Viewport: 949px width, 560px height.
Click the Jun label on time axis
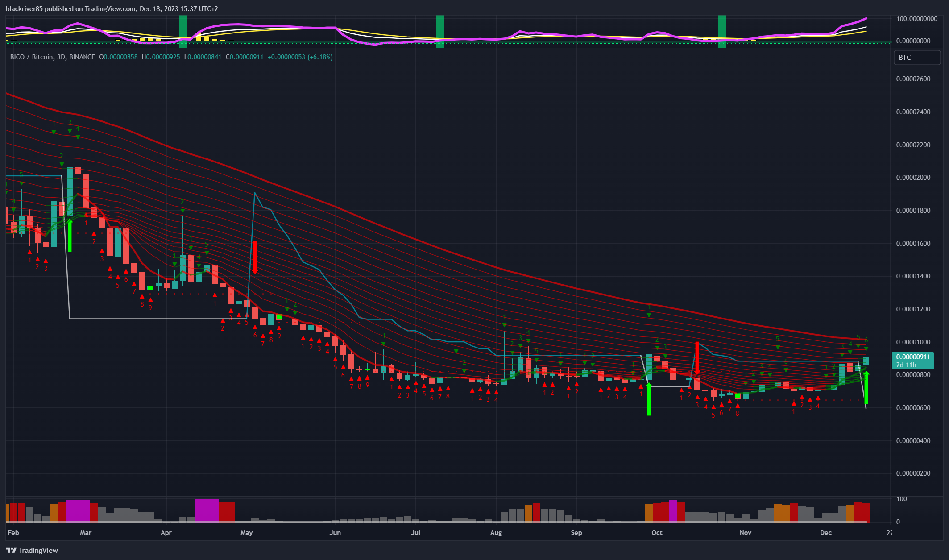[335, 532]
